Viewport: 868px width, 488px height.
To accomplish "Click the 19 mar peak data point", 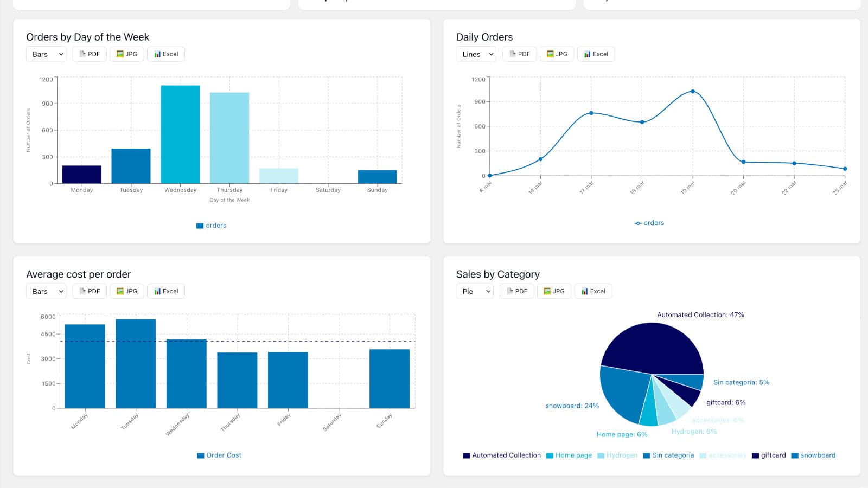I will pos(693,92).
